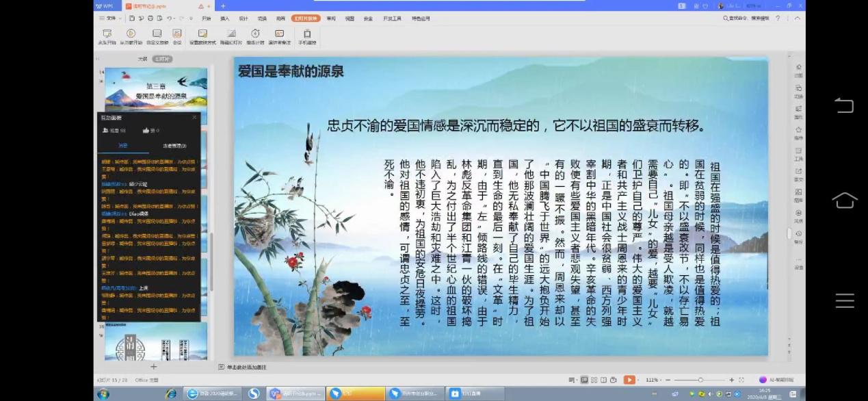Select the 消息 (Messages) tab in interaction panel

[x=123, y=146]
